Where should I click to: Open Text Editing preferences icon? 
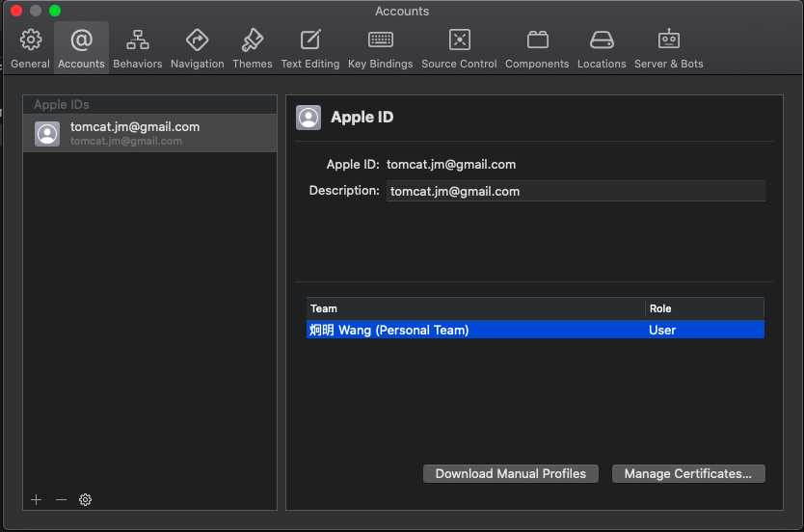[310, 40]
